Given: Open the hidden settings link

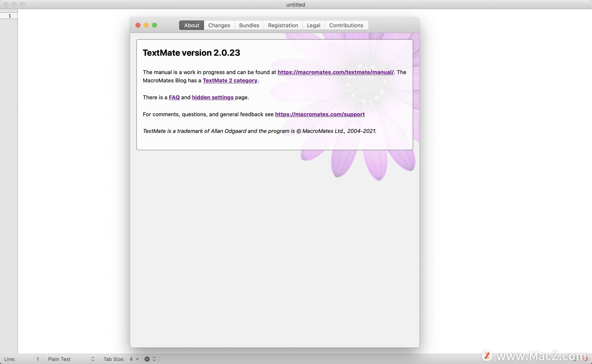Looking at the screenshot, I should tap(213, 97).
